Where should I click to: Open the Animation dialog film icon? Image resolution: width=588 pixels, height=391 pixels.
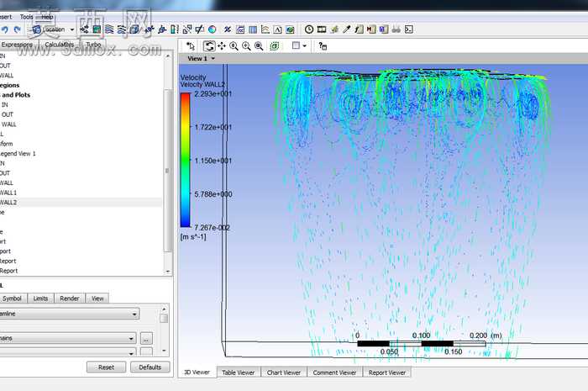click(322, 29)
